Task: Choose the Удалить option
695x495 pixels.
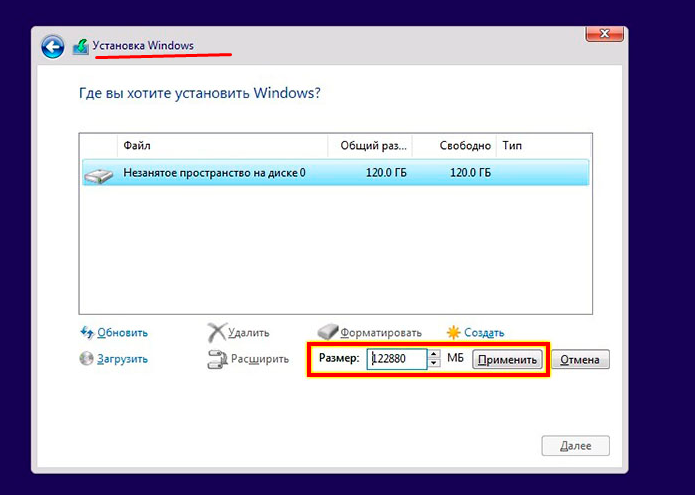Action: click(249, 333)
